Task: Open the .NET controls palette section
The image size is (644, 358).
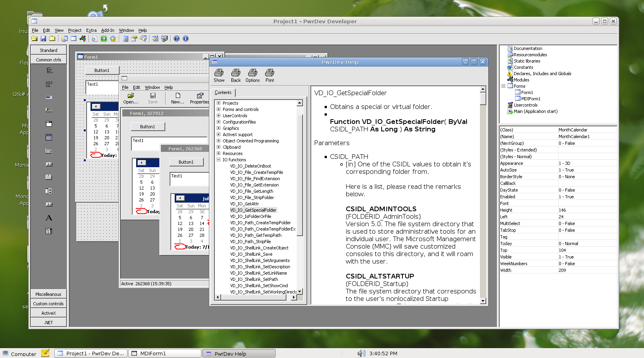Action: click(48, 322)
